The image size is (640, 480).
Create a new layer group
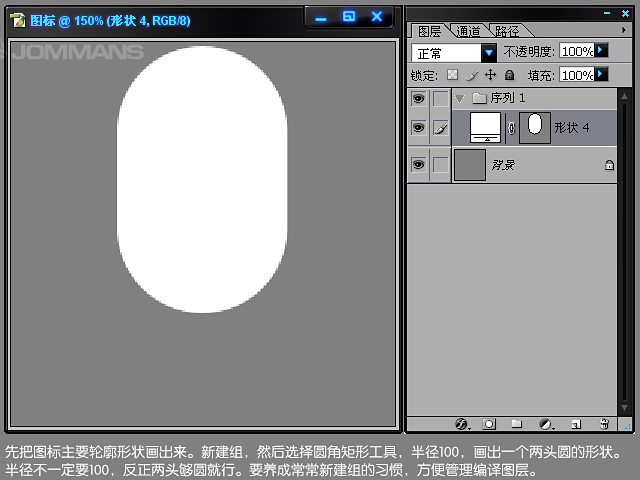click(517, 424)
